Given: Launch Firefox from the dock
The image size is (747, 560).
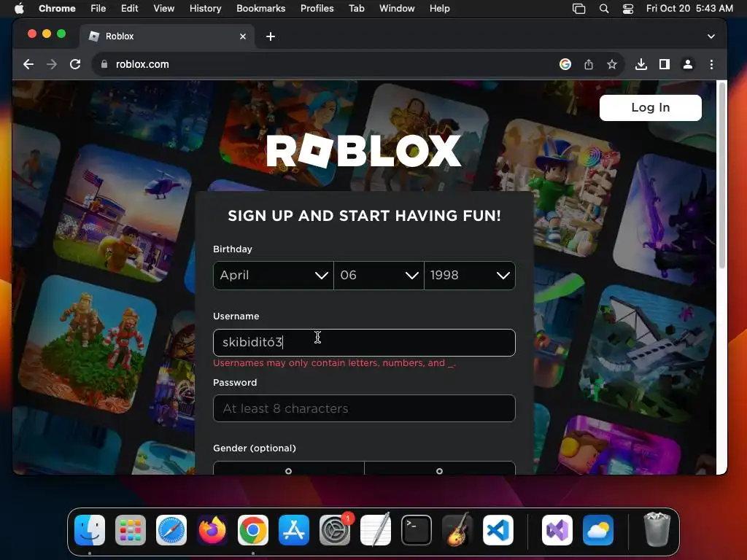Looking at the screenshot, I should point(212,530).
